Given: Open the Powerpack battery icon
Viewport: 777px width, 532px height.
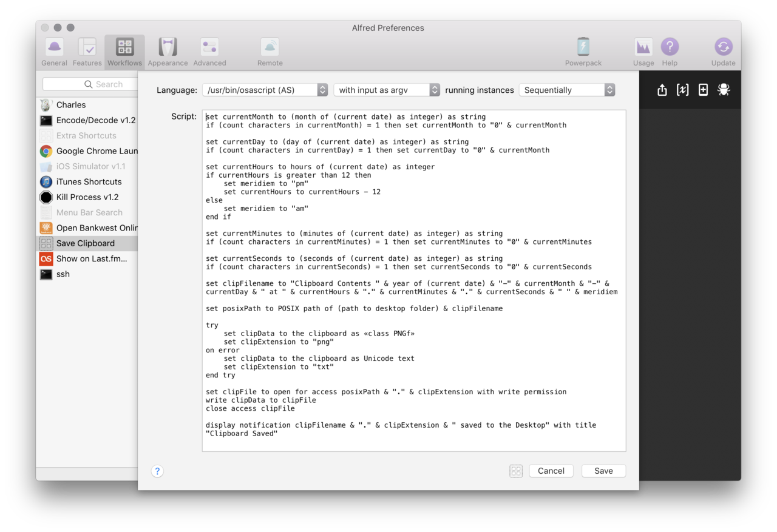Looking at the screenshot, I should 583,52.
